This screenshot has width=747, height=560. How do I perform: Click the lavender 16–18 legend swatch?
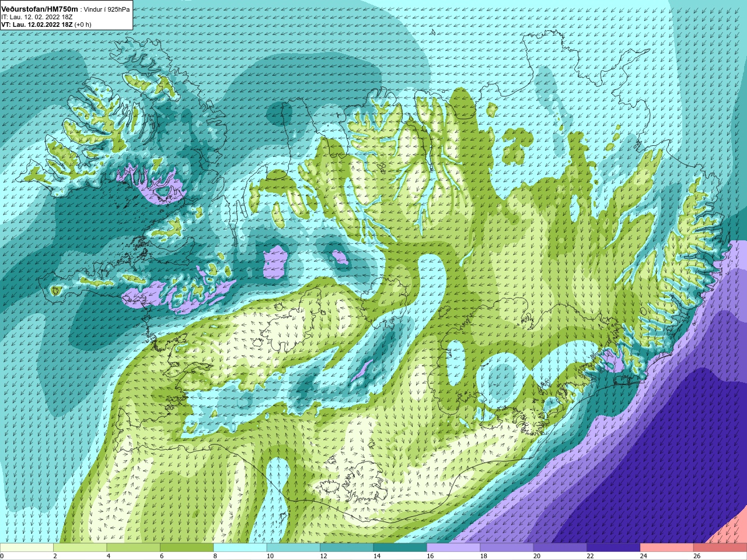click(x=453, y=548)
